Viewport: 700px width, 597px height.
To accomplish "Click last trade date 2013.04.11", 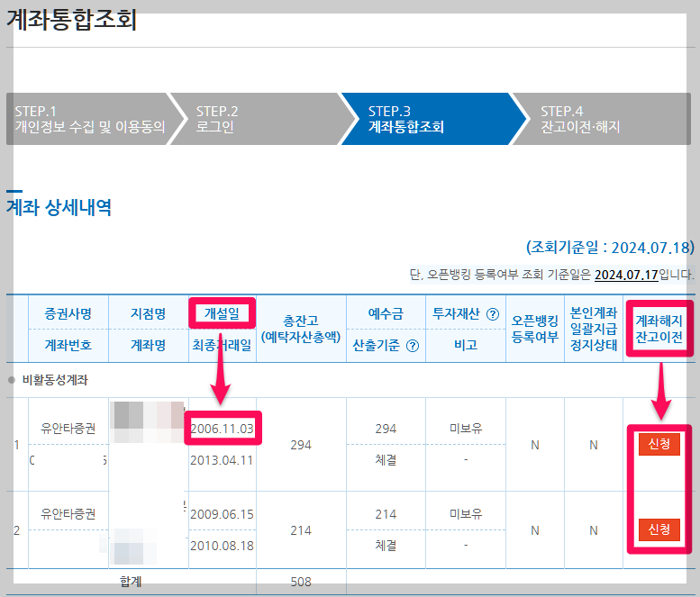I will coord(222,460).
